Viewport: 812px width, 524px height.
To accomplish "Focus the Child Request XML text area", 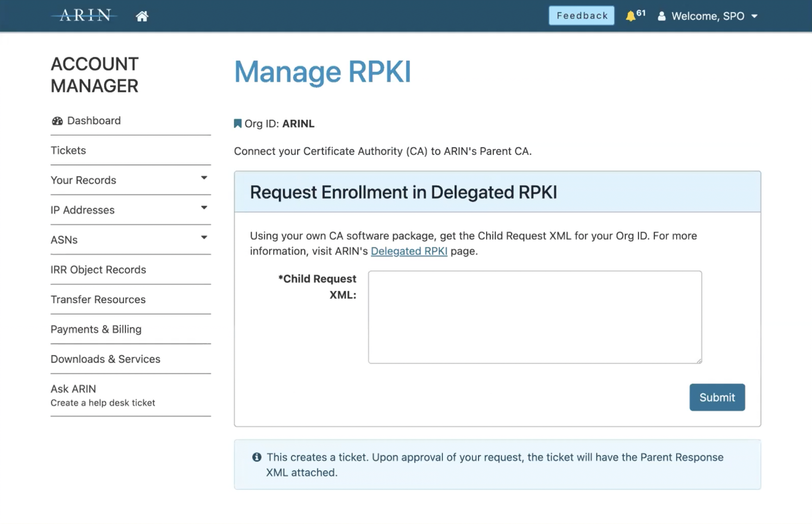I will point(535,317).
